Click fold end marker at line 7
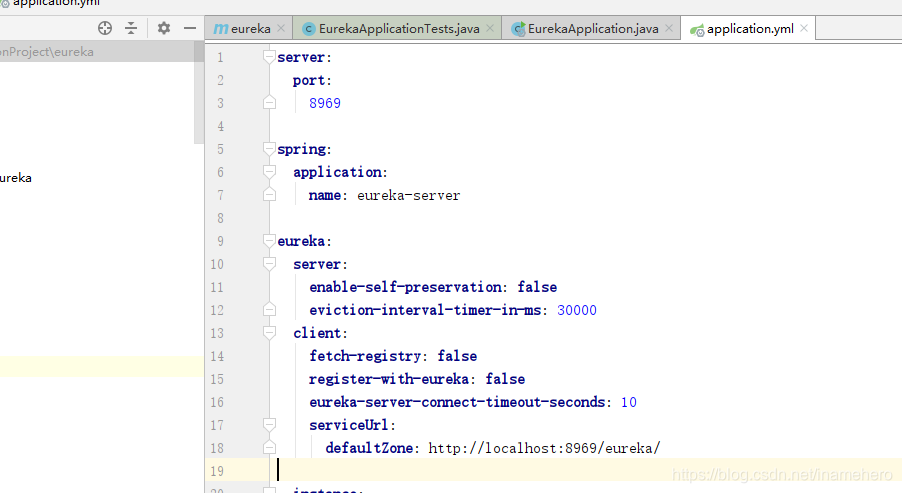Viewport: 902px width, 493px height. click(269, 194)
